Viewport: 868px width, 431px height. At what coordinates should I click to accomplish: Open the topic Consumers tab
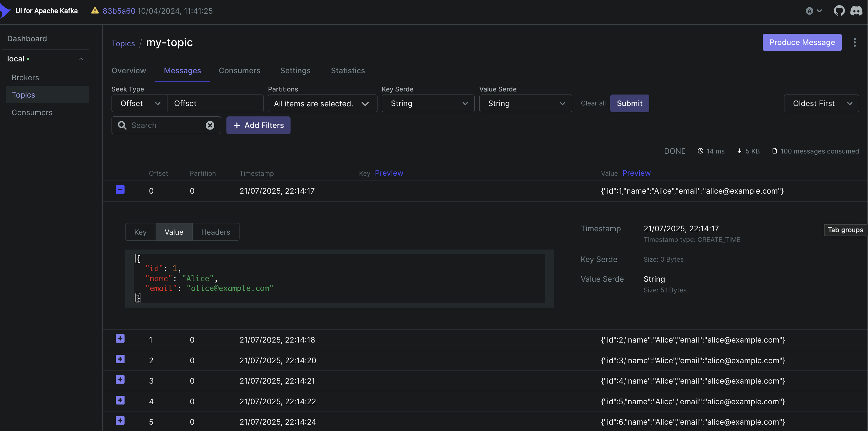coord(239,71)
